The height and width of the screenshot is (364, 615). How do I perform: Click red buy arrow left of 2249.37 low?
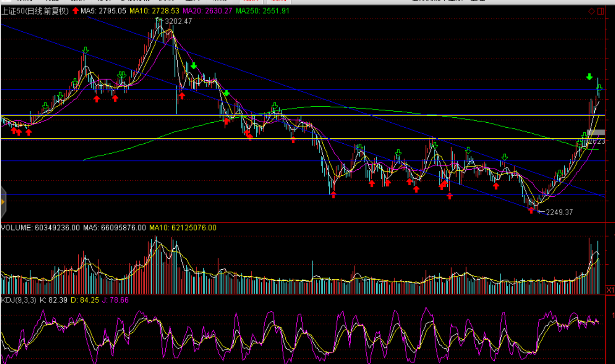click(x=531, y=210)
